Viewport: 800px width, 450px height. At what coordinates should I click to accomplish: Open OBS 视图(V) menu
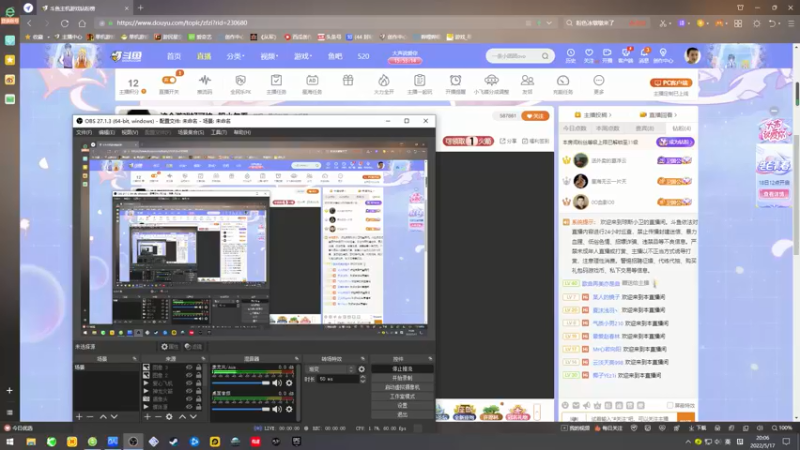click(x=130, y=133)
